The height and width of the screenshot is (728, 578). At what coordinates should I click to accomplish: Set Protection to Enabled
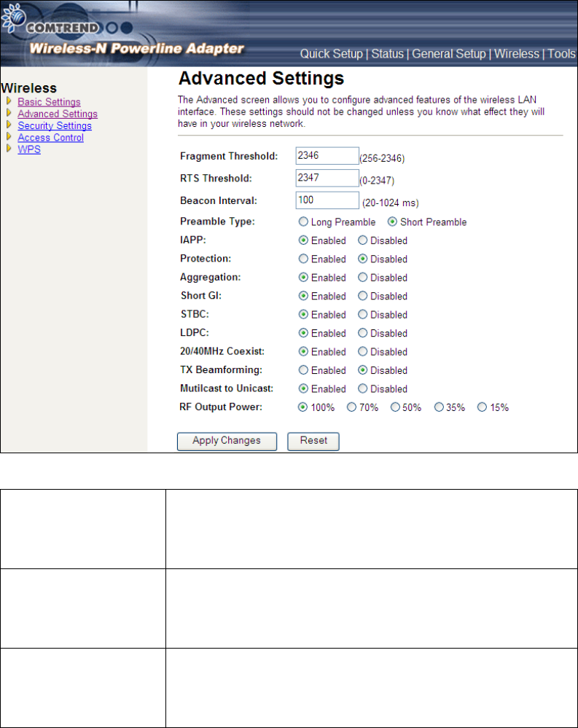[x=303, y=259]
